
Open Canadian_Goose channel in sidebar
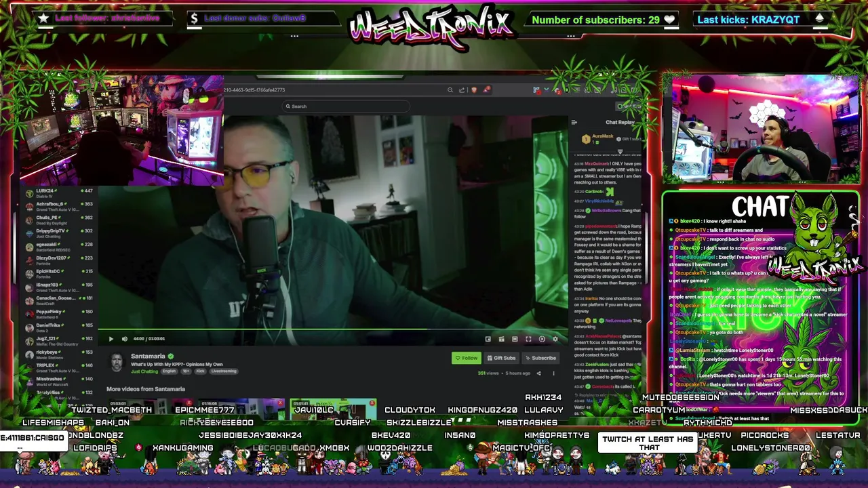coord(58,300)
